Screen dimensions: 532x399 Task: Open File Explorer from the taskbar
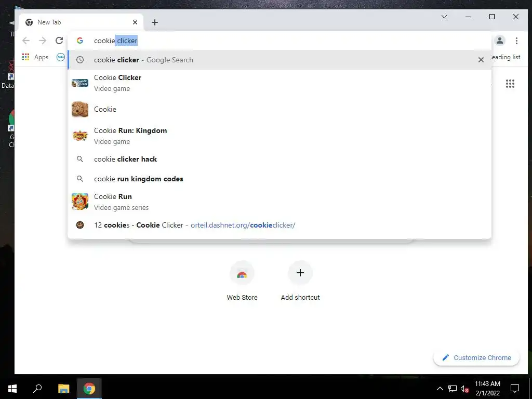coord(63,389)
